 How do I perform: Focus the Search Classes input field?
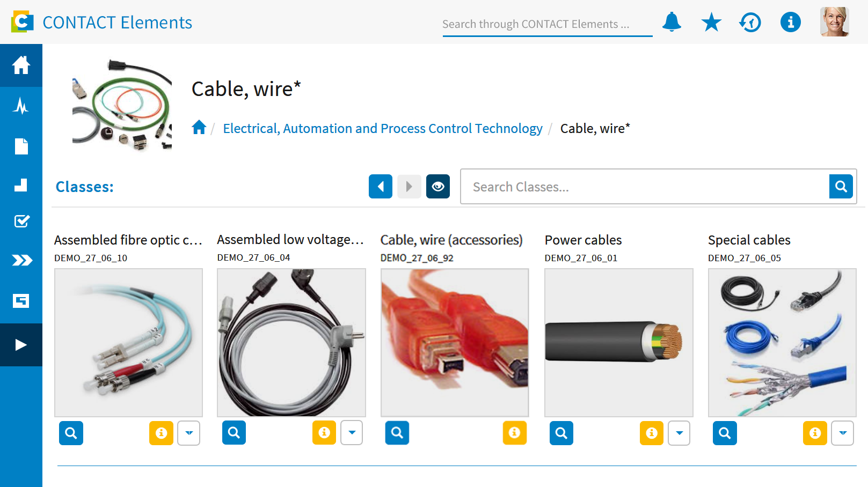(644, 187)
